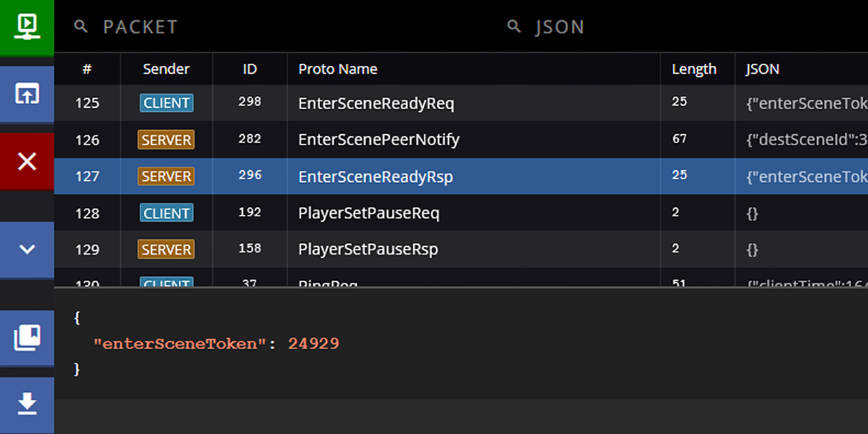Click the bookmarks collection sidebar icon
The image size is (868, 434).
tap(26, 337)
